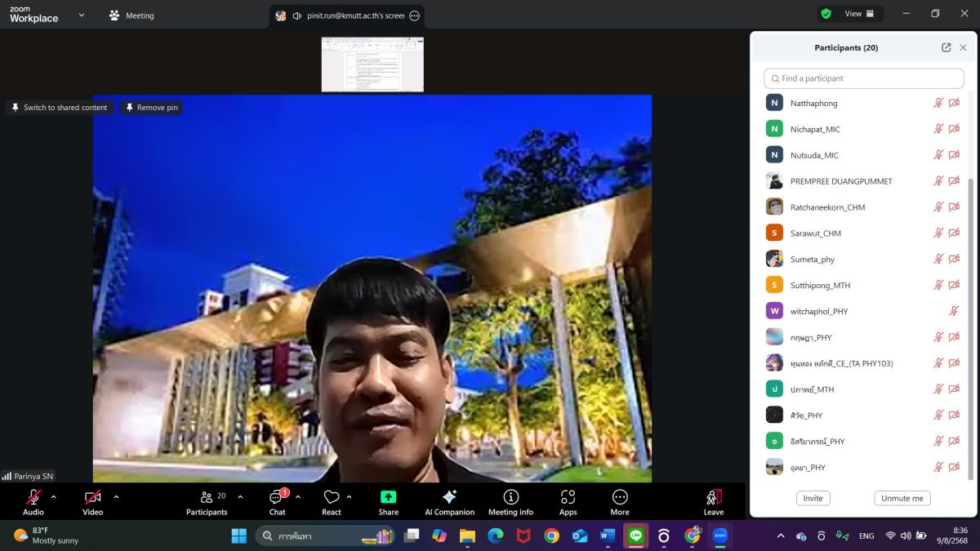The image size is (980, 551).
Task: Open shared screen options ellipsis
Action: 414,16
